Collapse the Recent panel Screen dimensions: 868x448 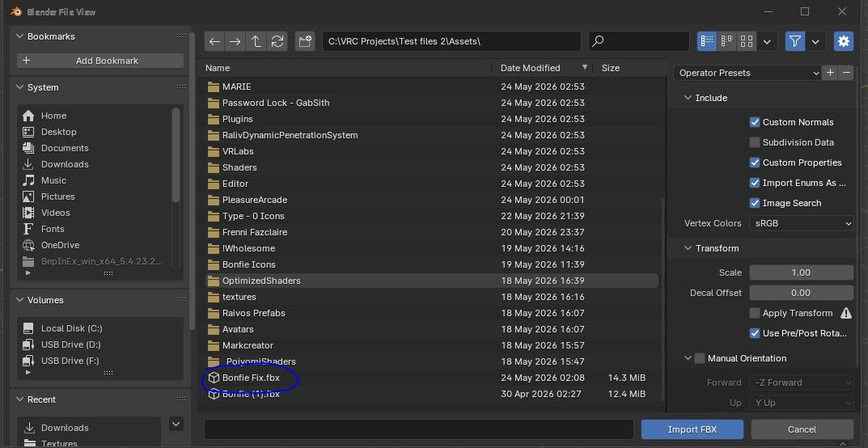coord(20,399)
